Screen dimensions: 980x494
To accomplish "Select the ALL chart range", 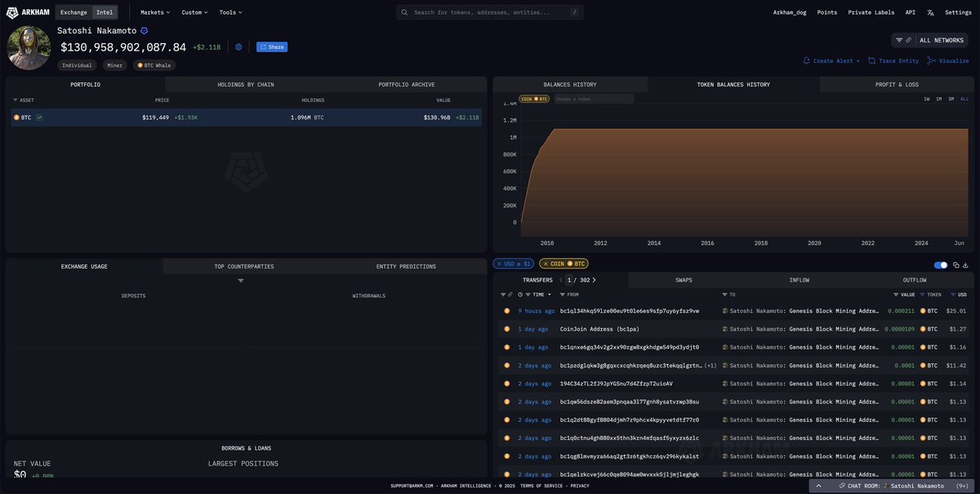I will click(964, 99).
